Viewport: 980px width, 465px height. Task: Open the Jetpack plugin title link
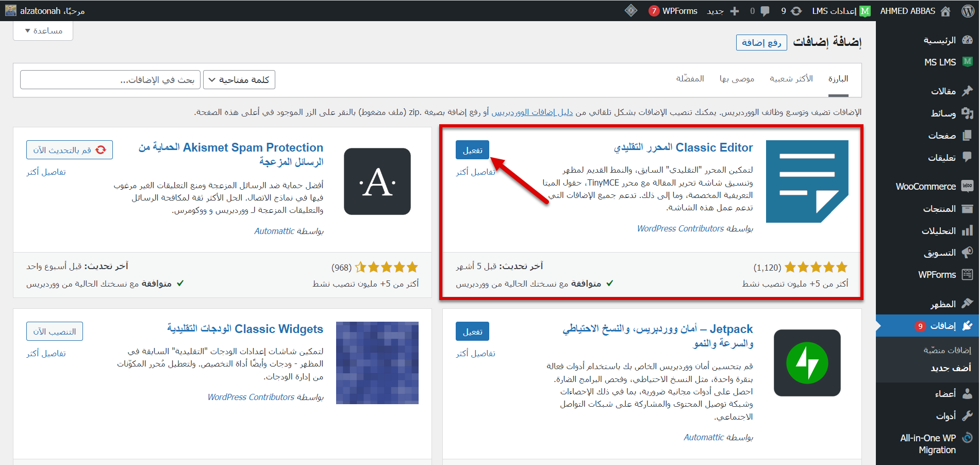coord(658,336)
